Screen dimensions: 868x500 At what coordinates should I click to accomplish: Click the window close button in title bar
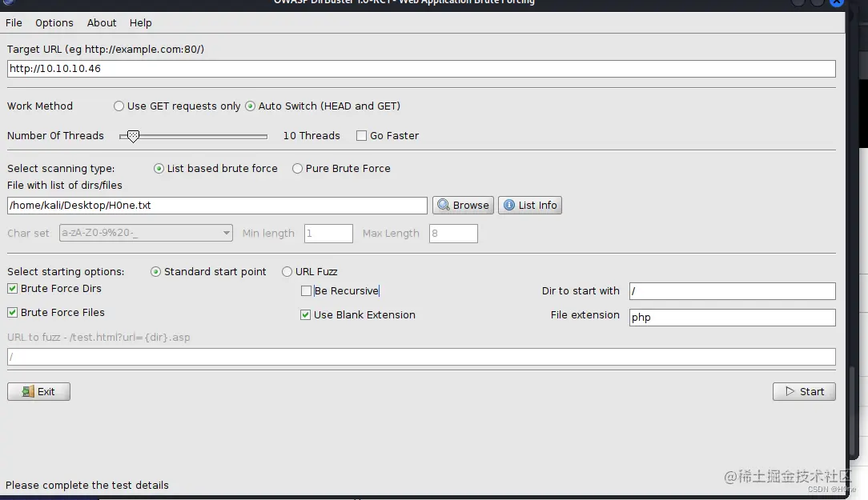tap(837, 2)
